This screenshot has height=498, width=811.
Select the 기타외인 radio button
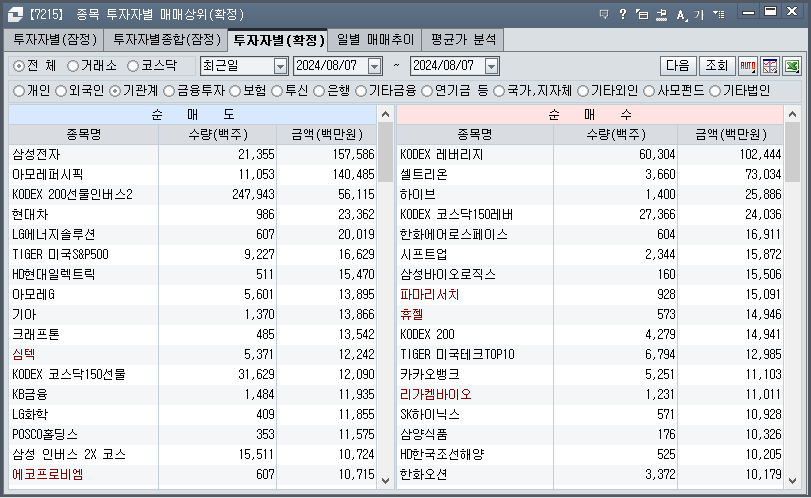(x=583, y=91)
